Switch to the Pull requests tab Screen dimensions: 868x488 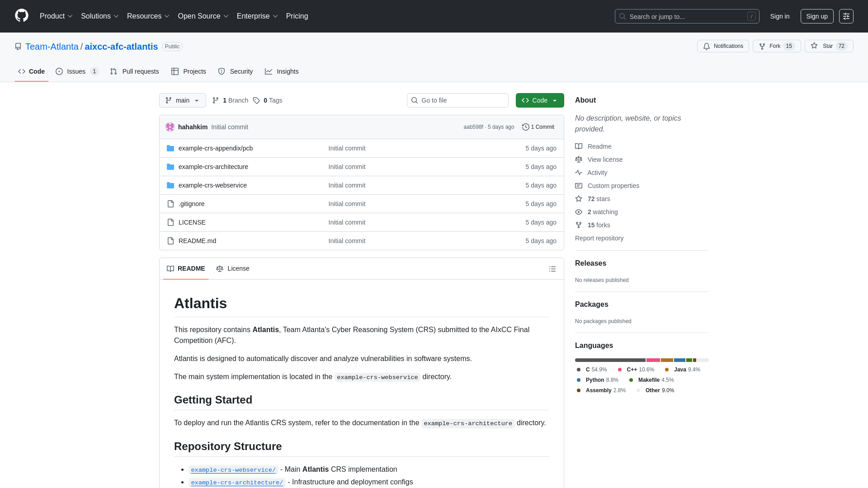(x=134, y=71)
